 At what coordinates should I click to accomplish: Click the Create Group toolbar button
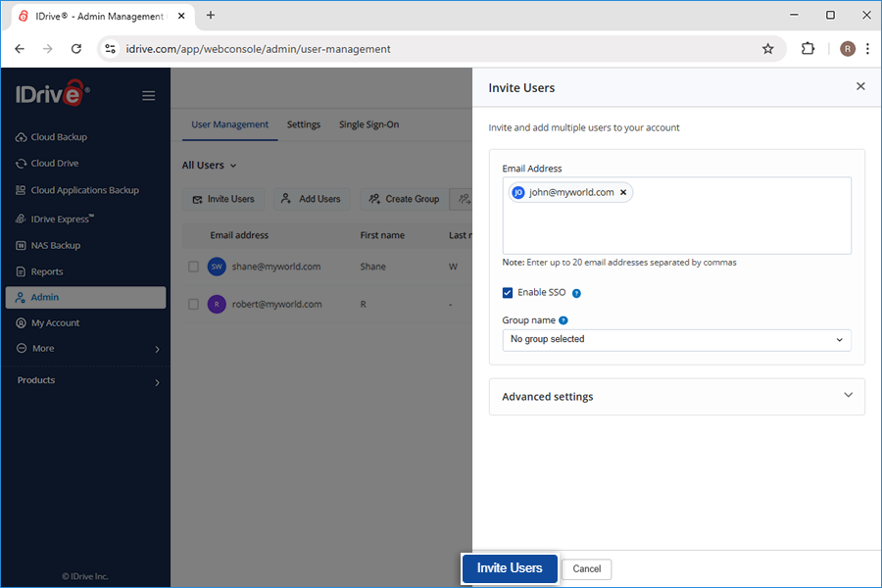point(404,199)
